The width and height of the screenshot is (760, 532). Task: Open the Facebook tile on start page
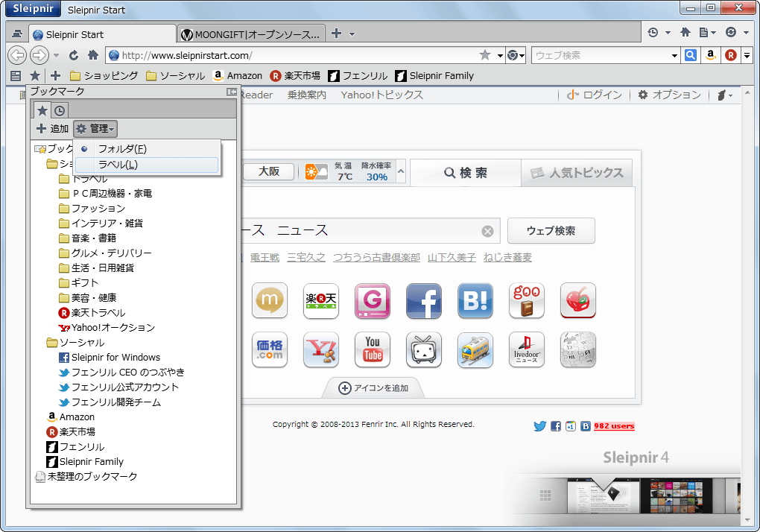click(x=424, y=301)
